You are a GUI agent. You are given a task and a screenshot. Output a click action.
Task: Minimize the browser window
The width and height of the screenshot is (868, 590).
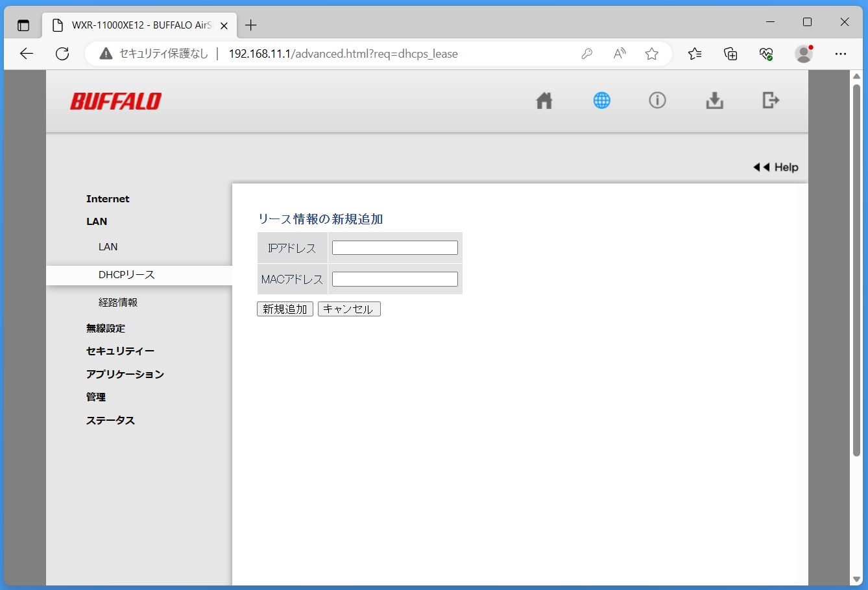(770, 22)
